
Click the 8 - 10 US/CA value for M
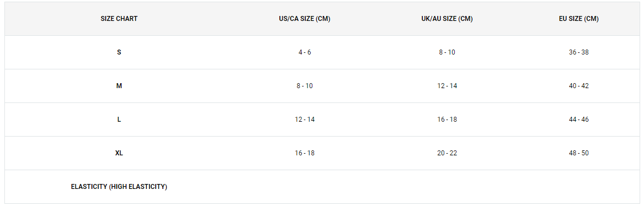[x=305, y=86]
